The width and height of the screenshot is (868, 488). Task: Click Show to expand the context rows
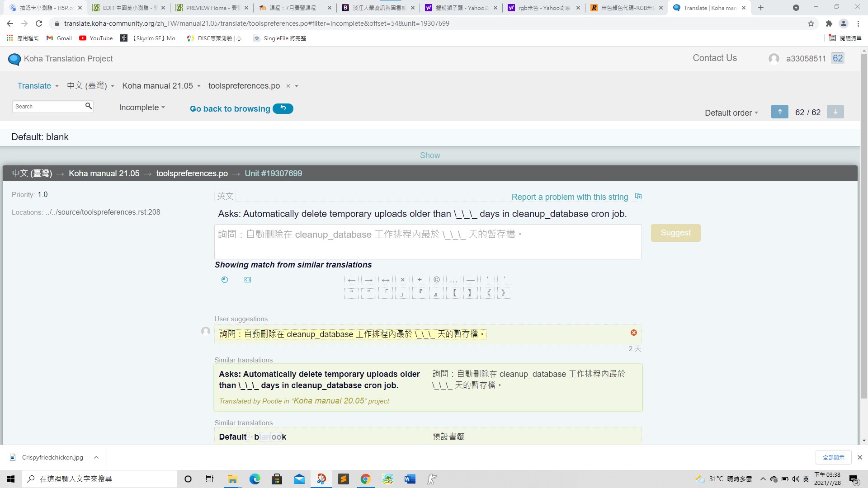coord(429,155)
